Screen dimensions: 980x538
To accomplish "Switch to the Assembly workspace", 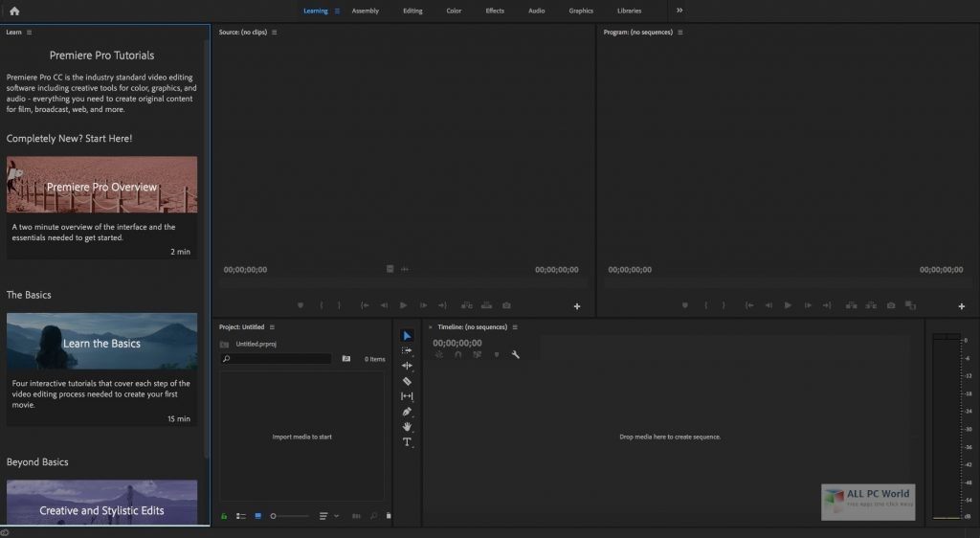I will click(365, 11).
